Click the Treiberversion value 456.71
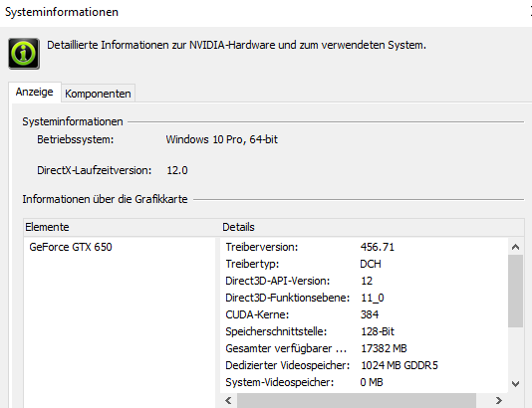 point(378,247)
